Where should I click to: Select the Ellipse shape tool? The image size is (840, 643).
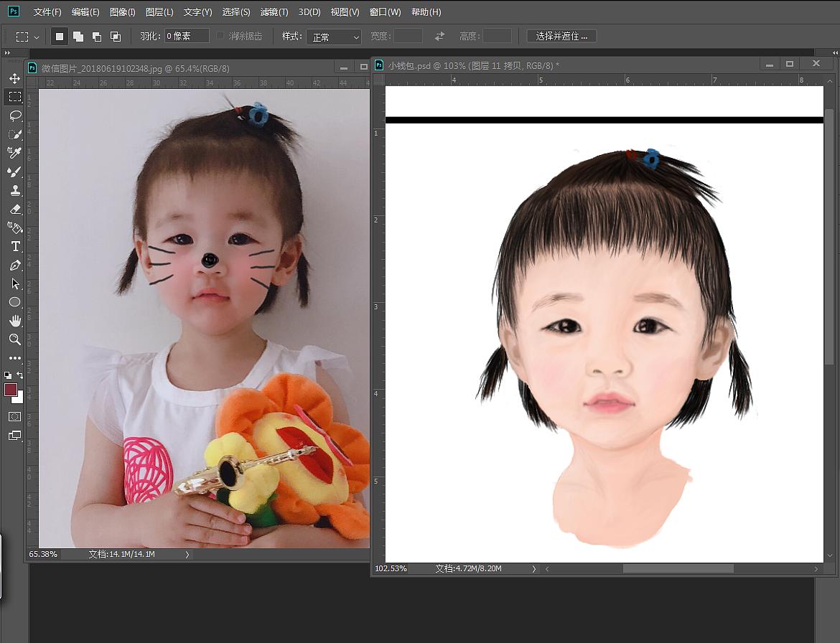[14, 302]
